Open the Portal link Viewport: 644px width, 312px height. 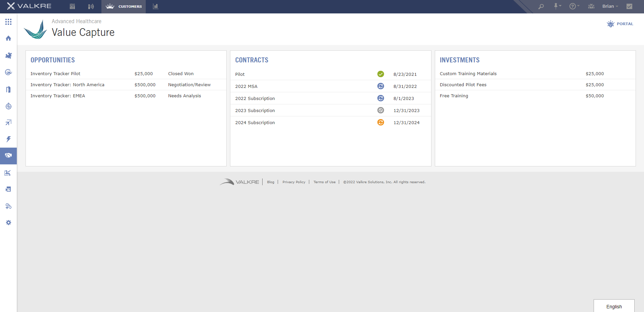click(x=620, y=24)
